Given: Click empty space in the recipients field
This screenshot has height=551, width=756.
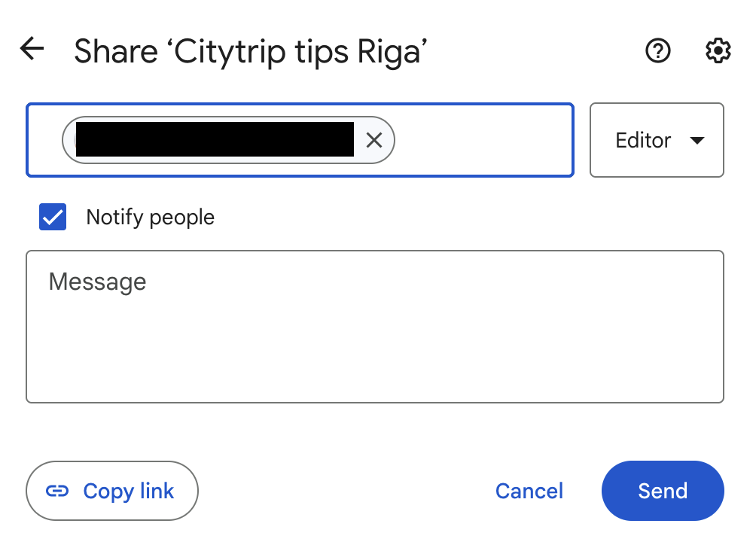Looking at the screenshot, I should [x=482, y=140].
